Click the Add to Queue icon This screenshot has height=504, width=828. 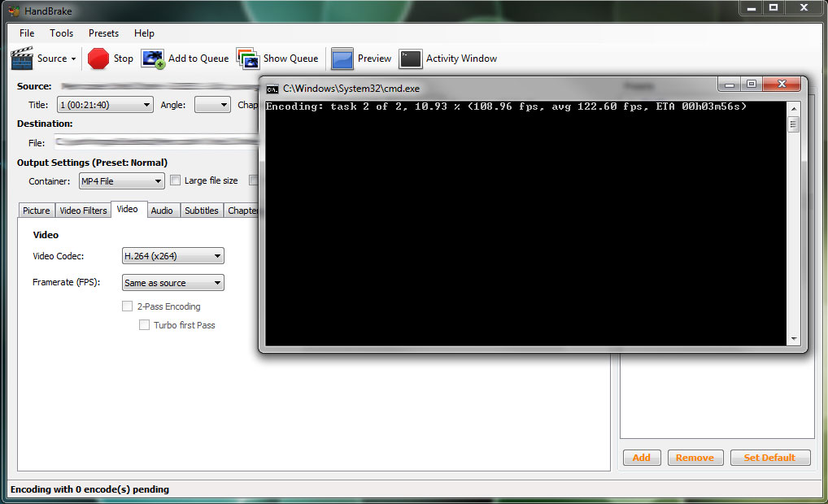coord(153,59)
